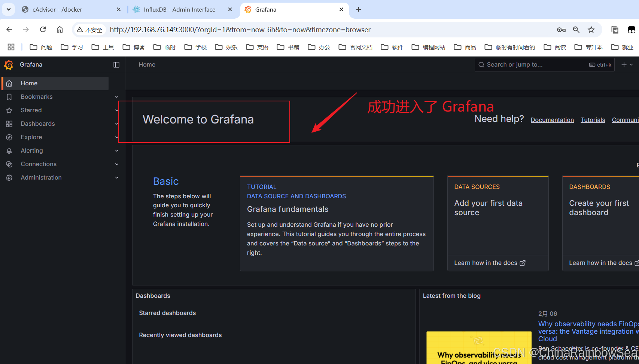This screenshot has width=639, height=364.
Task: Select the Bookmarks icon in the sidebar
Action: 9,97
